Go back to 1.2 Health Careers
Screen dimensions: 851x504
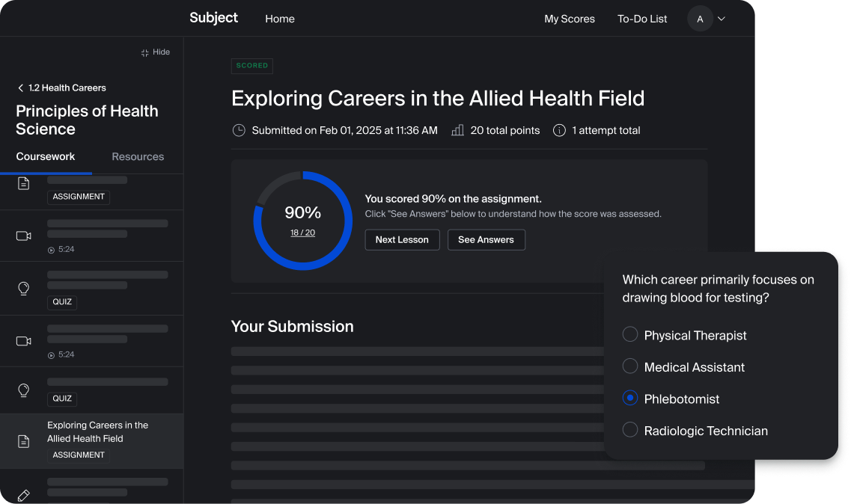61,87
